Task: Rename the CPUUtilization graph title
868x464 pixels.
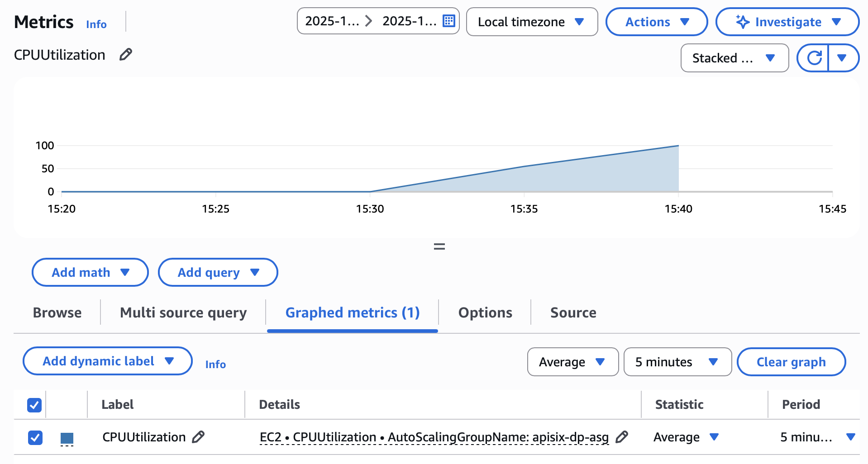Action: [x=125, y=55]
